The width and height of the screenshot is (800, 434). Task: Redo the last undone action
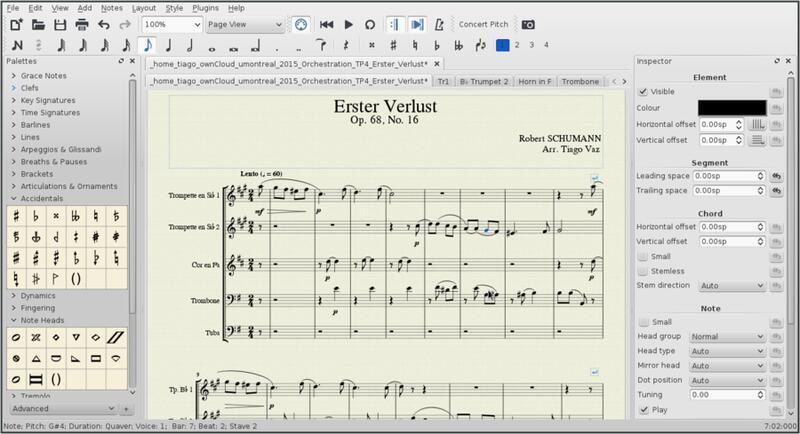tap(125, 24)
